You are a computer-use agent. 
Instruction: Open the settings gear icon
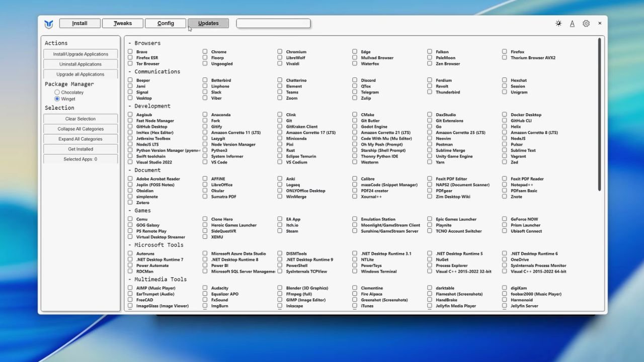point(586,23)
